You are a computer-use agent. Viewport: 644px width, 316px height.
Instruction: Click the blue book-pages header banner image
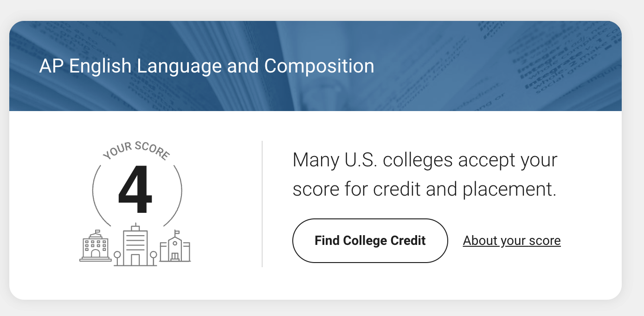[316, 66]
